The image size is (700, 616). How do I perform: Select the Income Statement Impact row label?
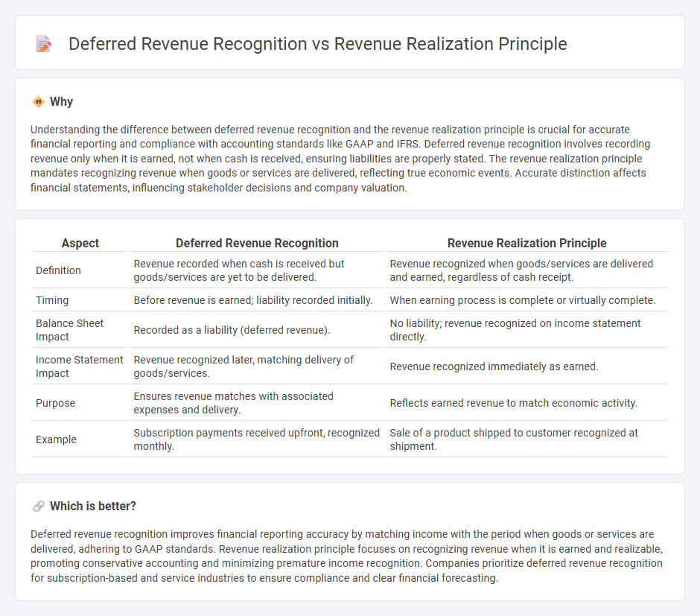click(x=80, y=366)
